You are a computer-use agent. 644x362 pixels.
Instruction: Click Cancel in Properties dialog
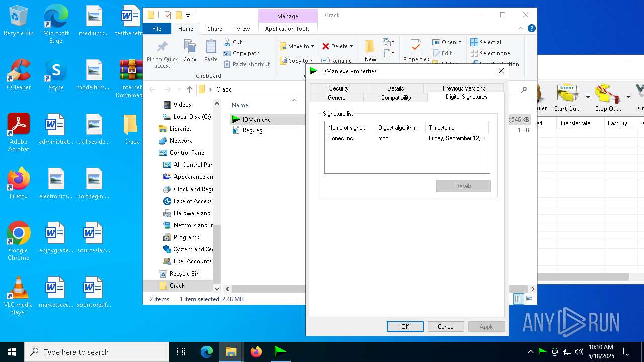click(446, 327)
